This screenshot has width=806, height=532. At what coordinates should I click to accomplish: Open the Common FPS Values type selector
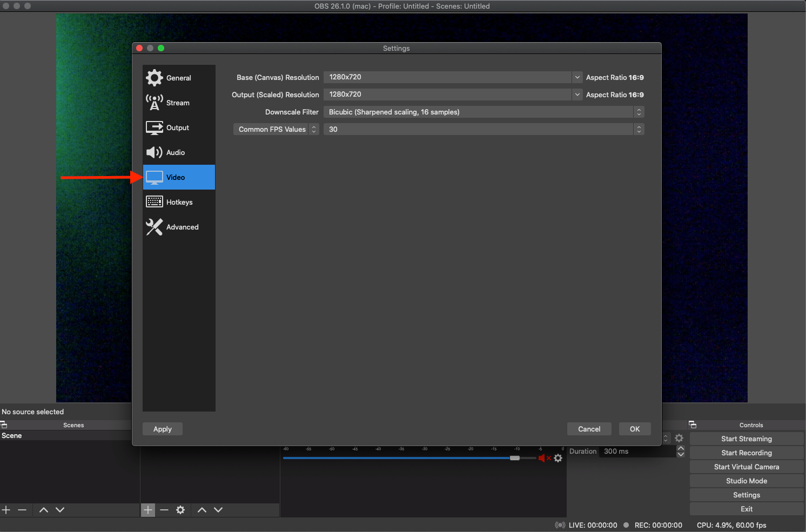pos(276,129)
